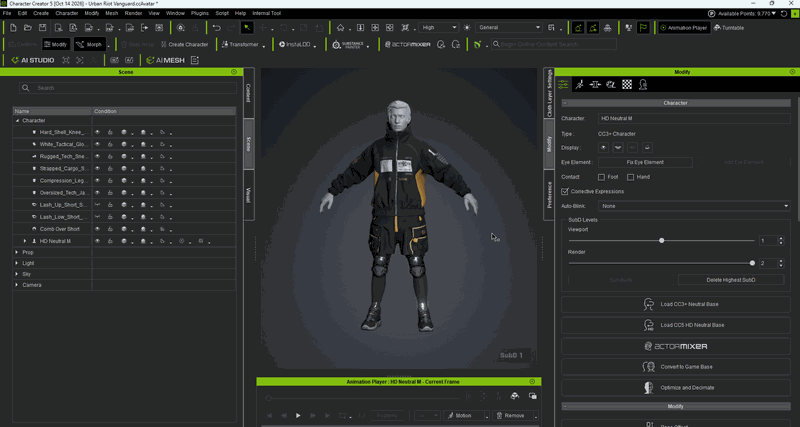Click the ActorMixer toolbar logo
This screenshot has width=800, height=427.
pyautogui.click(x=408, y=44)
